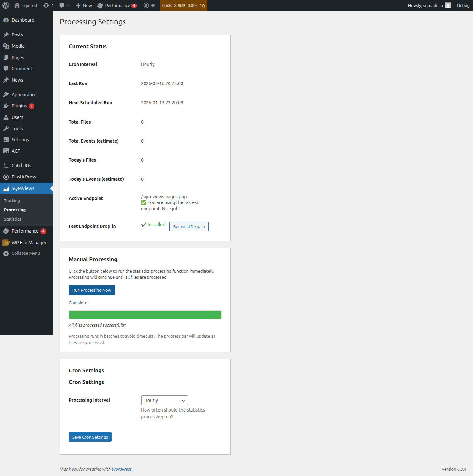Select the Processing submenu item

(15, 210)
